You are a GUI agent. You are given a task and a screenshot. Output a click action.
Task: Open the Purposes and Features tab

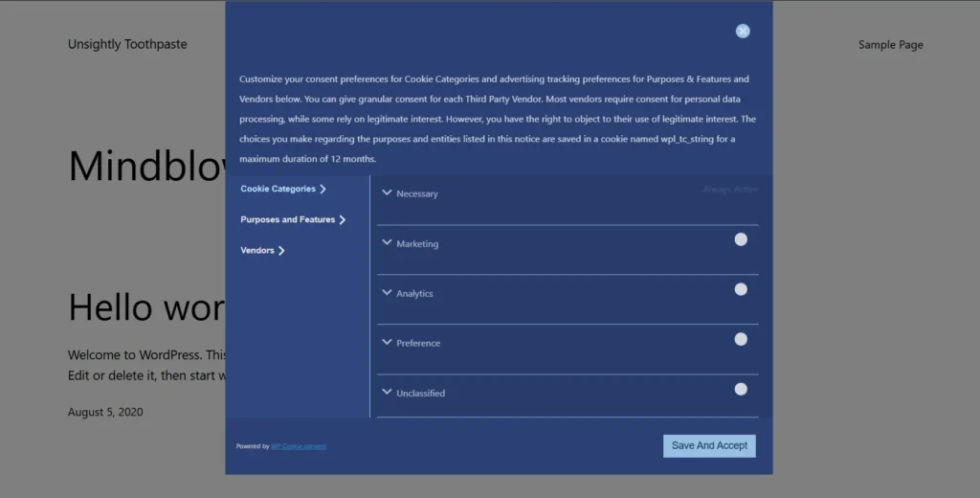click(x=287, y=219)
